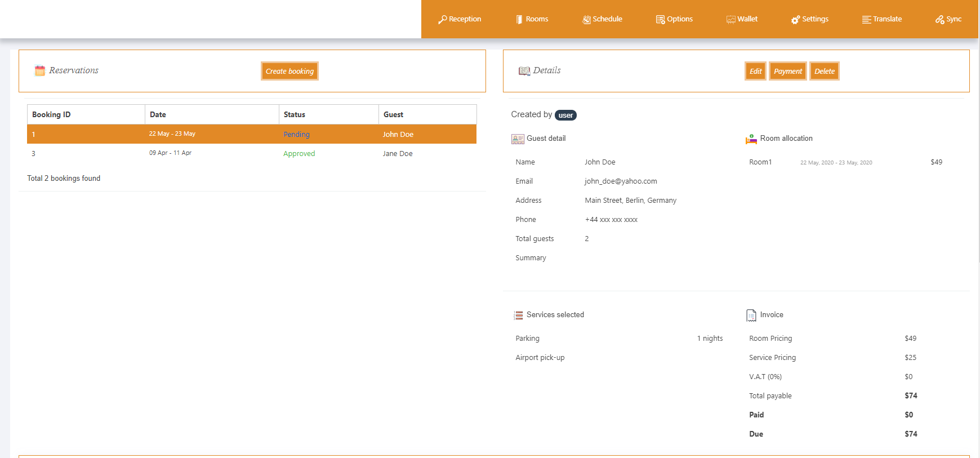
Task: Click the Approved status of Jane Doe
Action: point(299,154)
